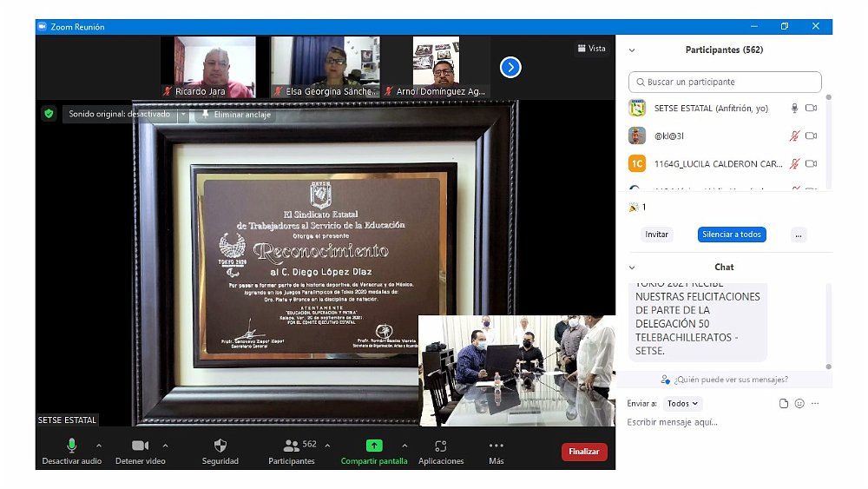Image resolution: width=868 pixels, height=489 pixels.
Task: Open the Participantes icon in the toolbar
Action: [292, 446]
